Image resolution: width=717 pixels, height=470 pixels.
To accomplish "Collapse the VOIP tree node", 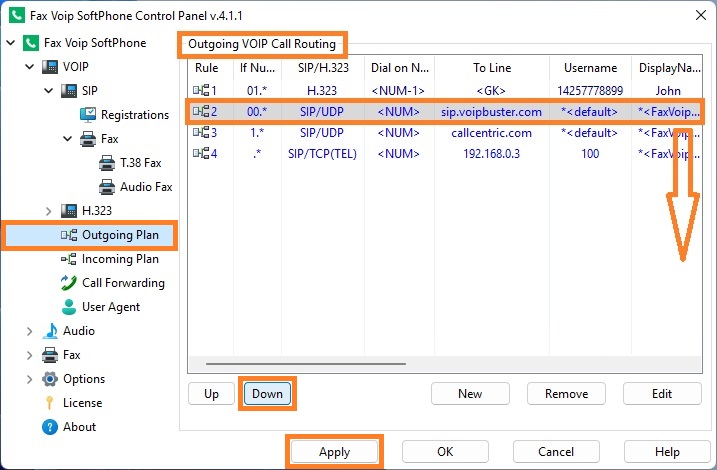I will pyautogui.click(x=30, y=67).
